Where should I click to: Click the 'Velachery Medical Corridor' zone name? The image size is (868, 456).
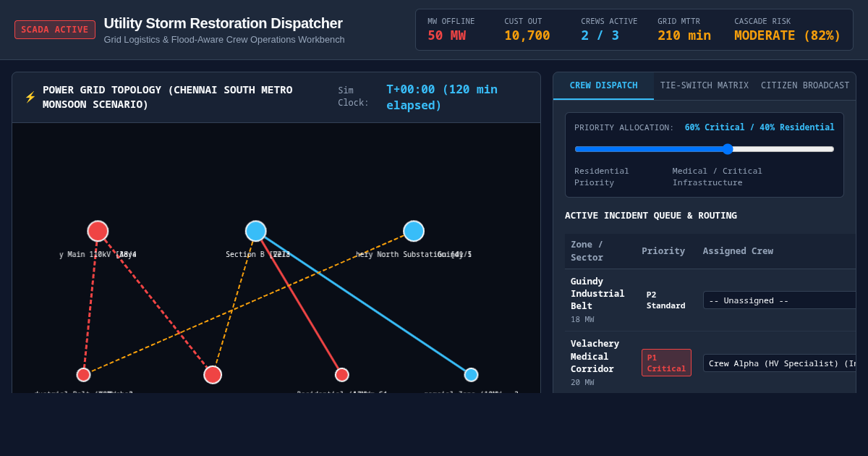595,355
